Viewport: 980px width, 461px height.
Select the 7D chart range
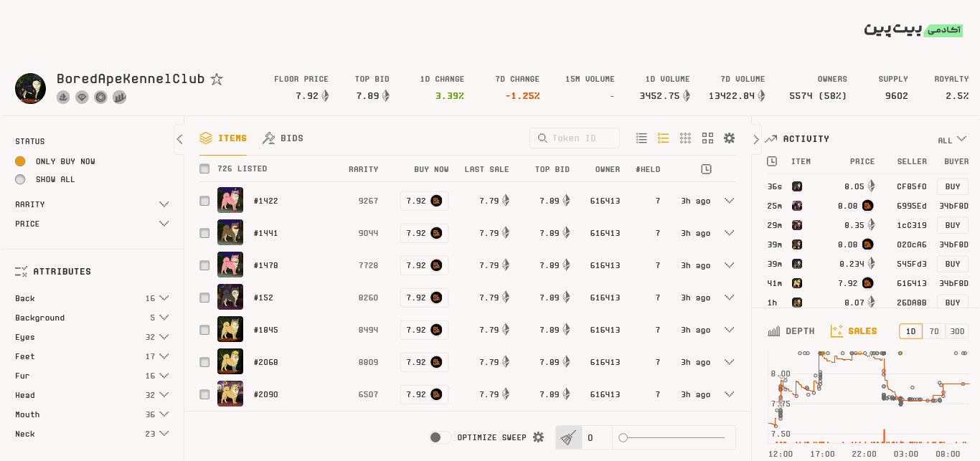(933, 331)
